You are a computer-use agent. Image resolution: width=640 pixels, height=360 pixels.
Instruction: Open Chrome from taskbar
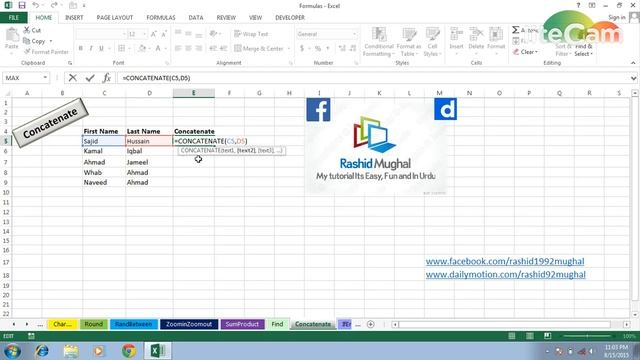129,351
